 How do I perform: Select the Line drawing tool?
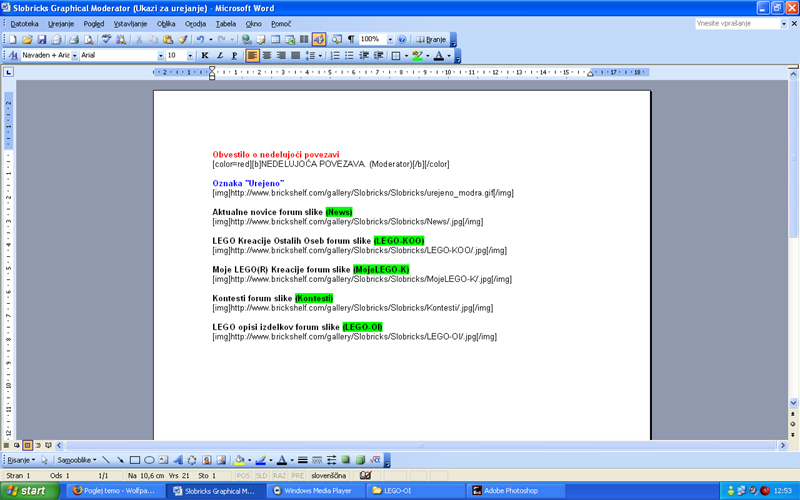pos(106,460)
